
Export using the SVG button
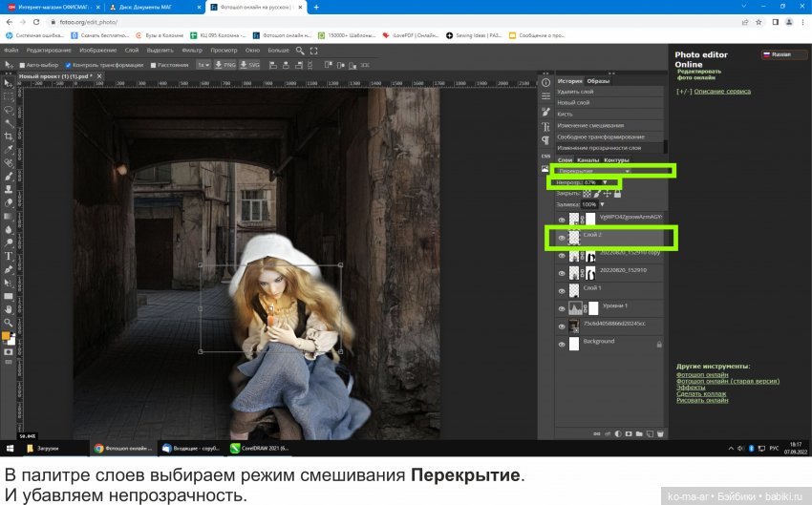(249, 65)
